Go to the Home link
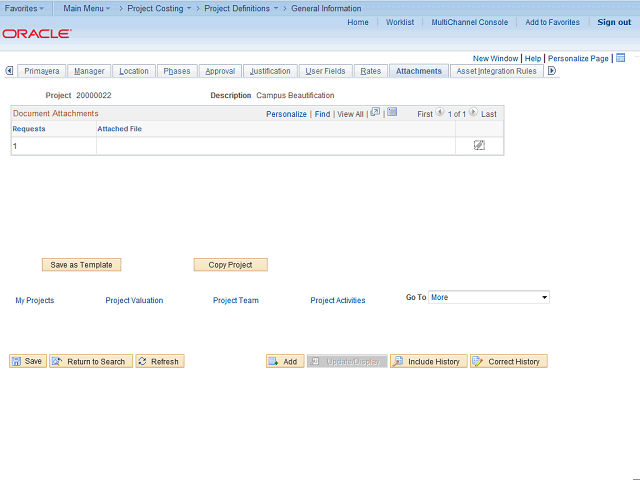 (x=358, y=22)
